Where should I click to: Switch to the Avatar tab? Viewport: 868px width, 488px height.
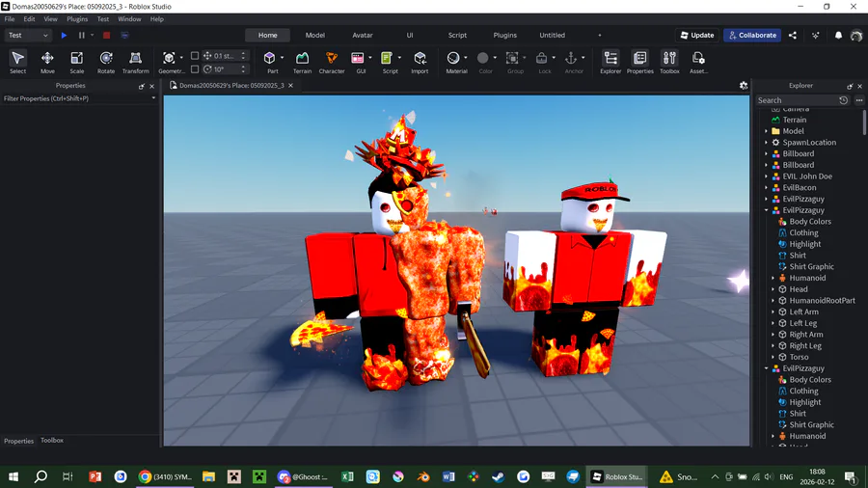point(363,35)
